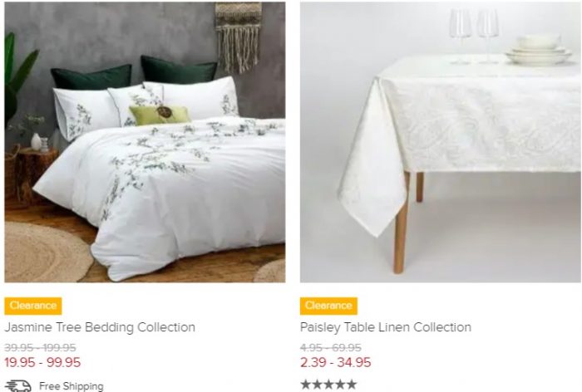Click the green pillow in bedding photo
The image size is (582, 392).
point(160,115)
